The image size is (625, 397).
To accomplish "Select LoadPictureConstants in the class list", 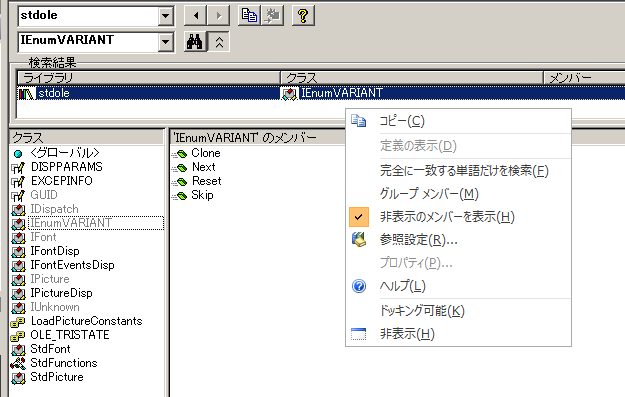I will [x=86, y=321].
